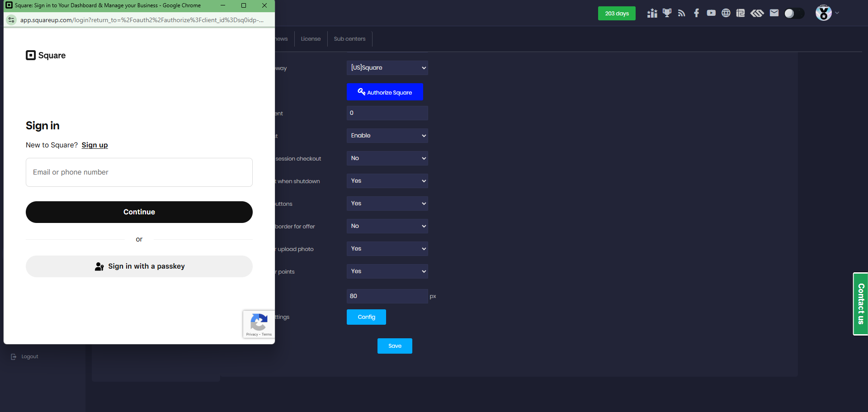Click the trophy icon in the header
Image resolution: width=868 pixels, height=412 pixels.
coord(667,13)
